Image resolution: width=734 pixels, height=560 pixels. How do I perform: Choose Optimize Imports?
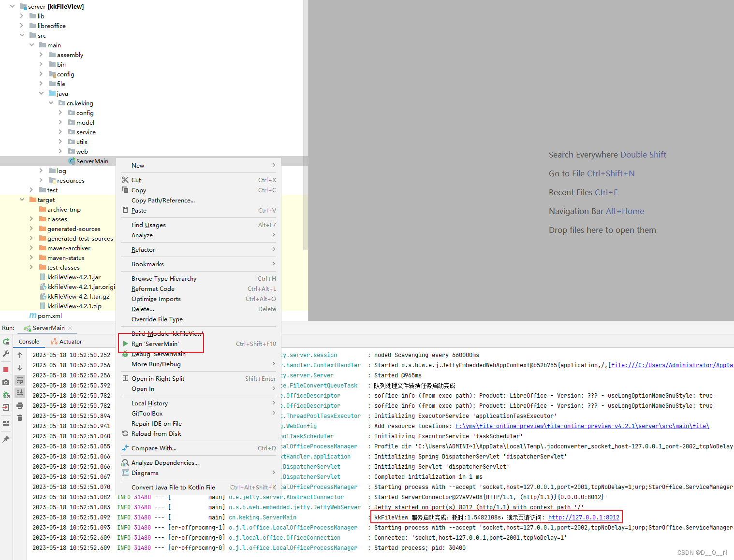199,299
